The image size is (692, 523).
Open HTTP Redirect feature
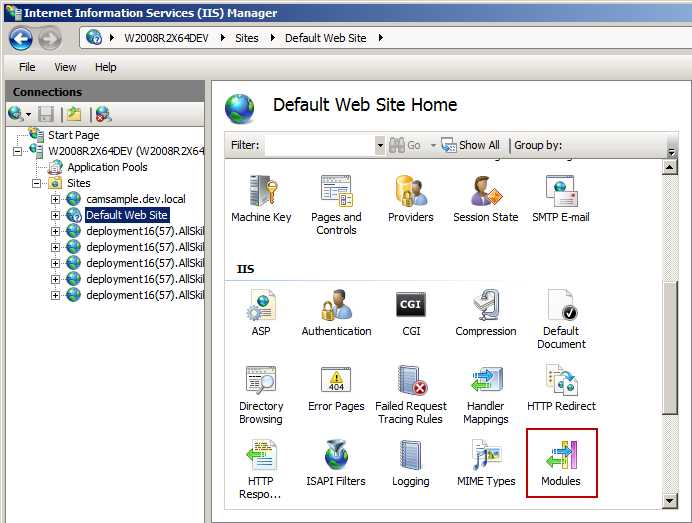point(561,388)
